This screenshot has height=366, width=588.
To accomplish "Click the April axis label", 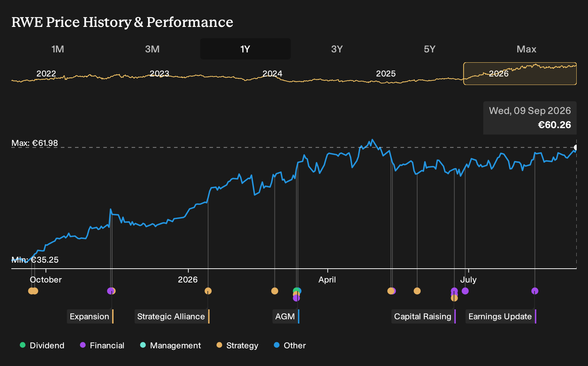I will click(x=327, y=280).
